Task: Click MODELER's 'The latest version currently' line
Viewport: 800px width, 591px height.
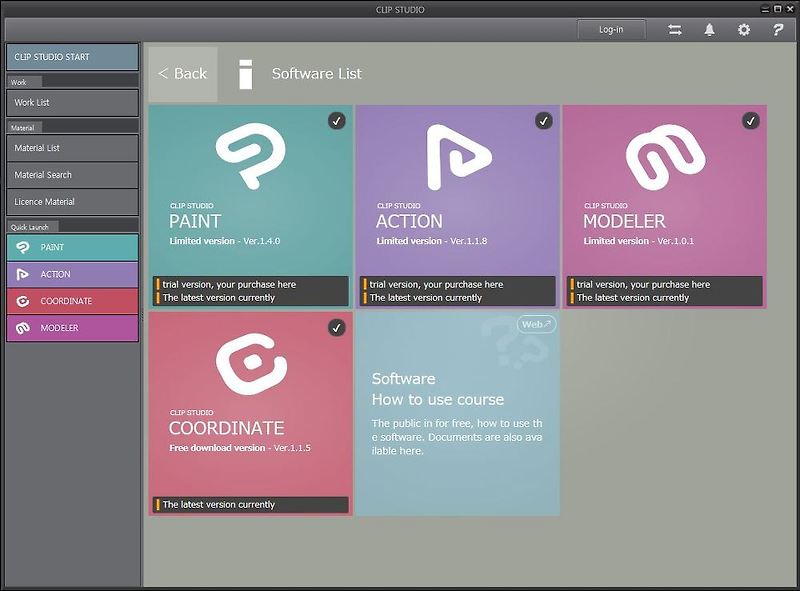Action: [x=633, y=298]
